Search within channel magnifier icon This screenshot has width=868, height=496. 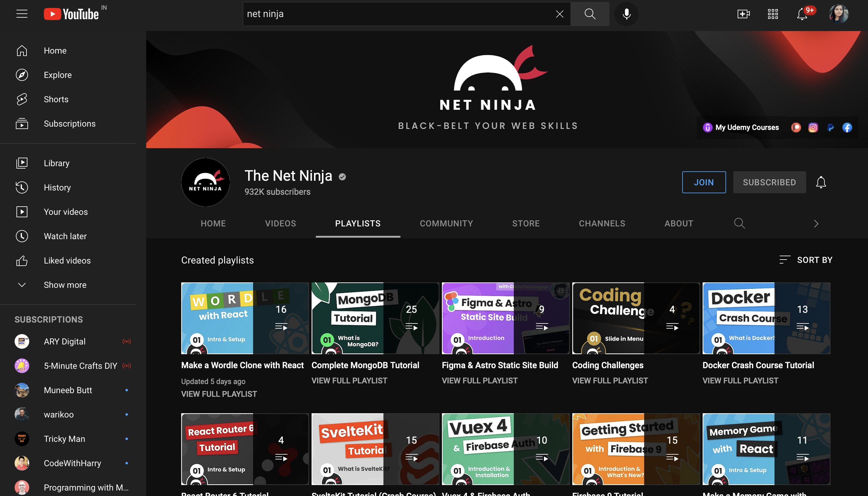[x=739, y=223]
